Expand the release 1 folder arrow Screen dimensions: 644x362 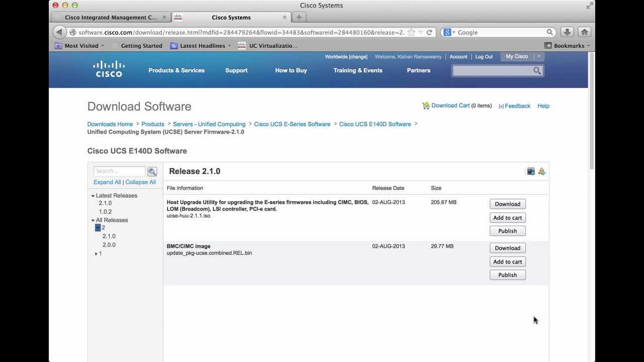click(x=96, y=254)
